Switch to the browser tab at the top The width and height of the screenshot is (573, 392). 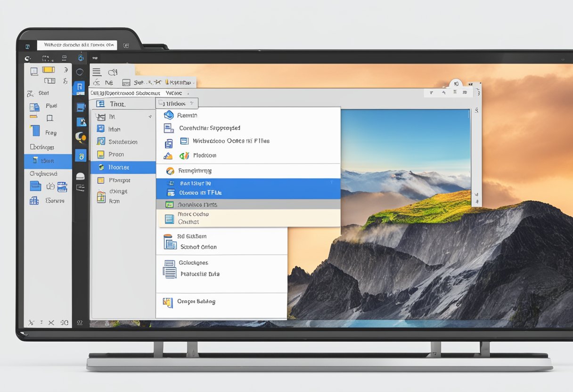click(79, 45)
